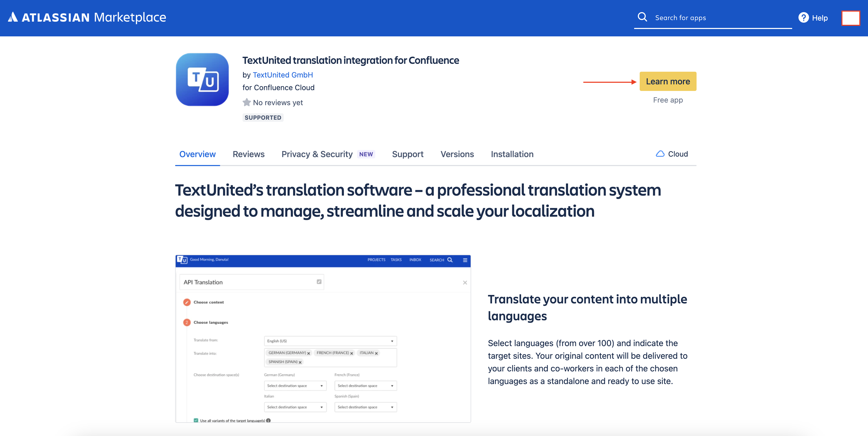Open the TextUnited GmbH vendor link

tap(283, 75)
